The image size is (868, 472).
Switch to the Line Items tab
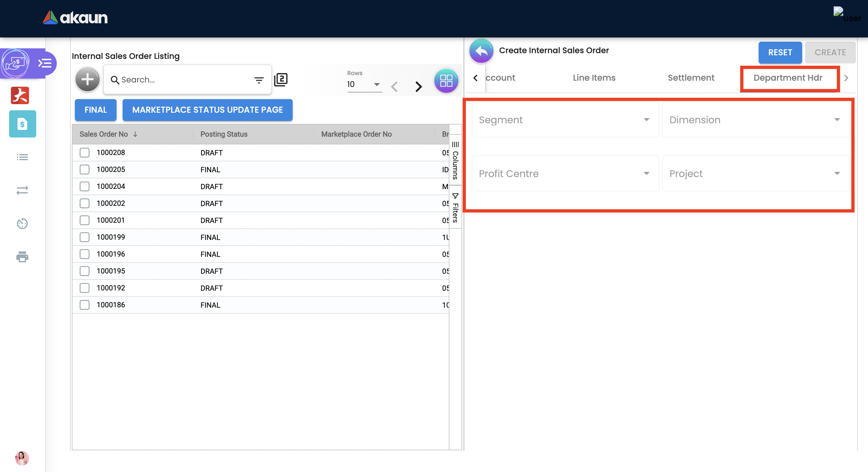pyautogui.click(x=594, y=78)
